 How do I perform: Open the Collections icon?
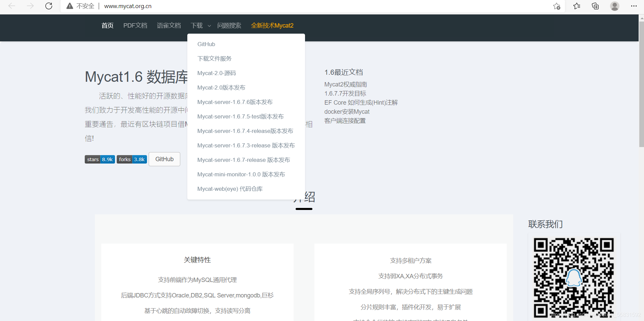point(595,6)
